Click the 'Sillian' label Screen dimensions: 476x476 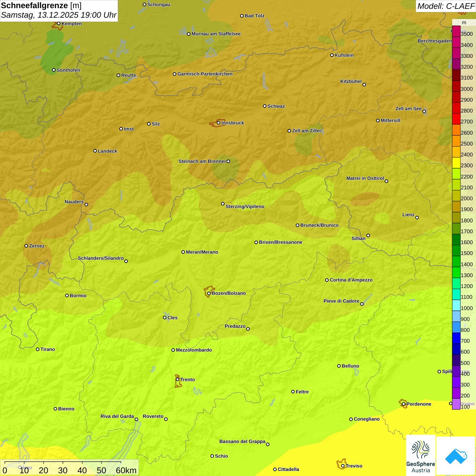[x=358, y=238]
